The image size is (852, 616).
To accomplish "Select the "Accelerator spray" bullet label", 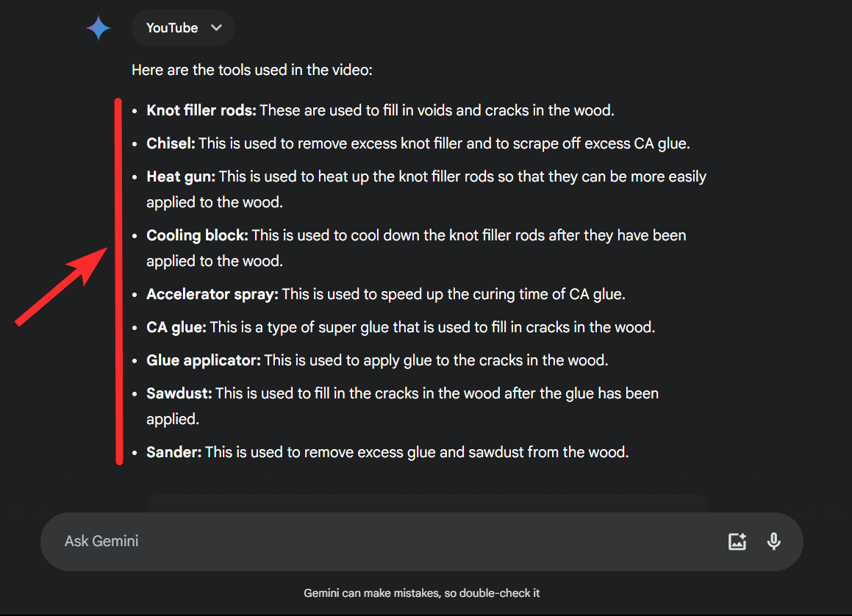I will click(x=212, y=294).
